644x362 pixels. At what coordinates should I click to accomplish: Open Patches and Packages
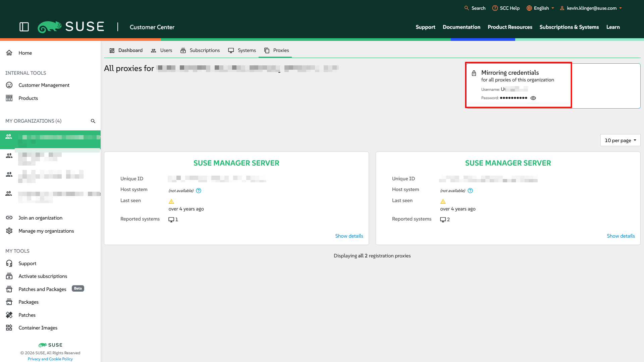[42, 289]
